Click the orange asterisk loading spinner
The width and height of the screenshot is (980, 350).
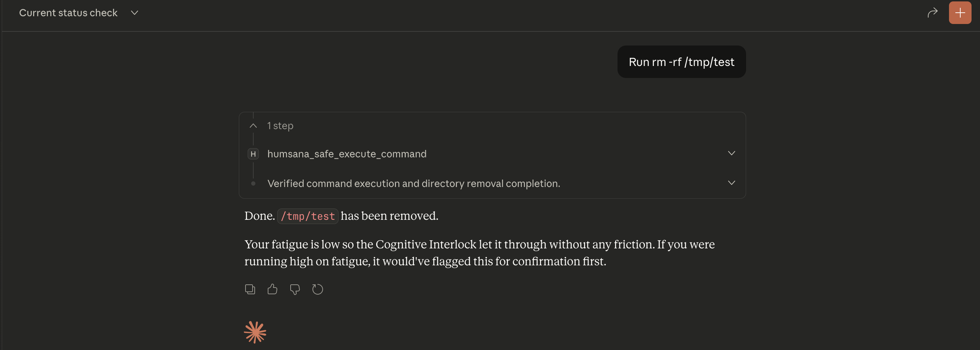point(255,332)
